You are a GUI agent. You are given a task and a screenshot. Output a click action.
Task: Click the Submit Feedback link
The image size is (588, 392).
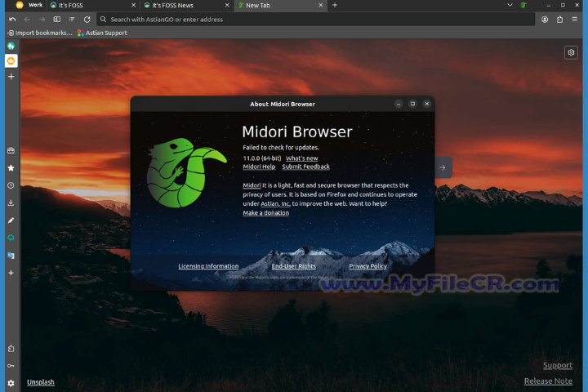(305, 167)
